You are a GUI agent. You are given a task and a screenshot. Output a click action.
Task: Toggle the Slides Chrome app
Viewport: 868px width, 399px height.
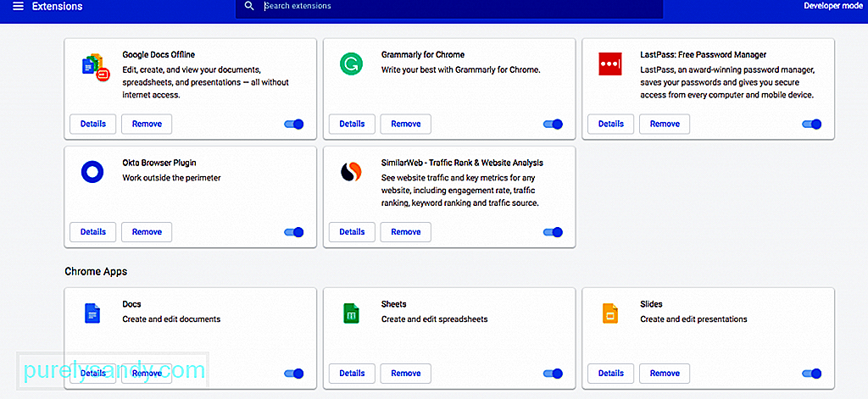(811, 374)
